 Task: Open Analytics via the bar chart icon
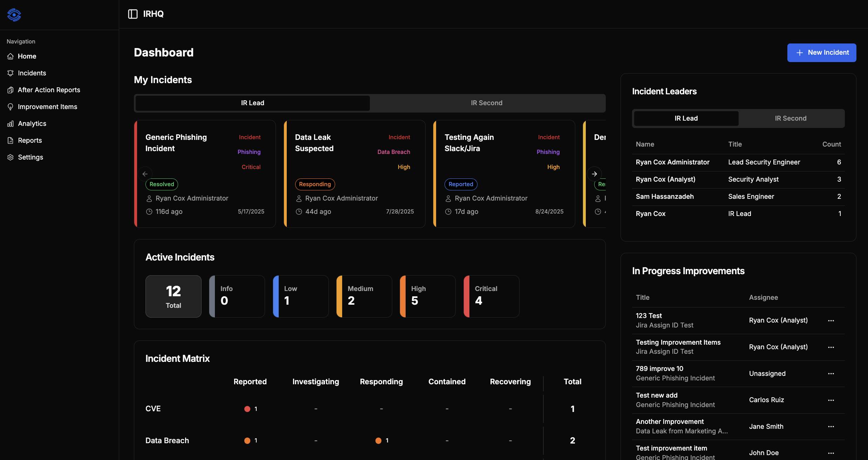pyautogui.click(x=10, y=123)
